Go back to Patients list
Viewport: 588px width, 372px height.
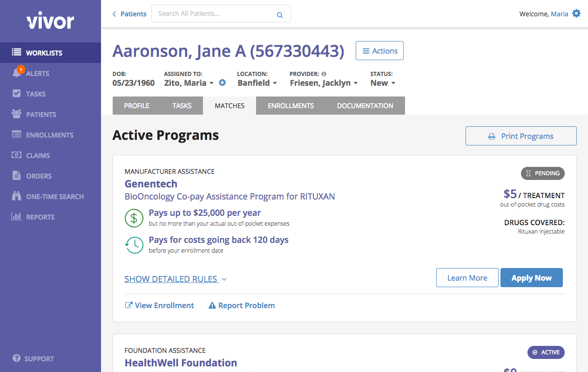(129, 14)
